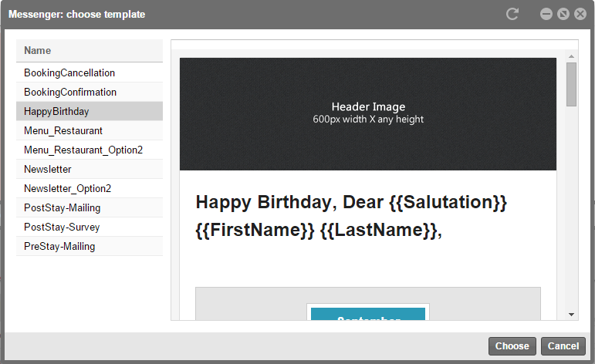Image resolution: width=595 pixels, height=364 pixels.
Task: Select the Menu_Restaurant_Option2 template
Action: (83, 150)
